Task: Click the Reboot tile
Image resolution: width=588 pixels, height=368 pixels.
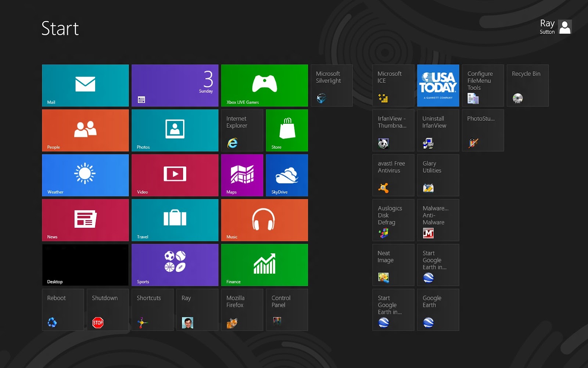Action: 63,310
